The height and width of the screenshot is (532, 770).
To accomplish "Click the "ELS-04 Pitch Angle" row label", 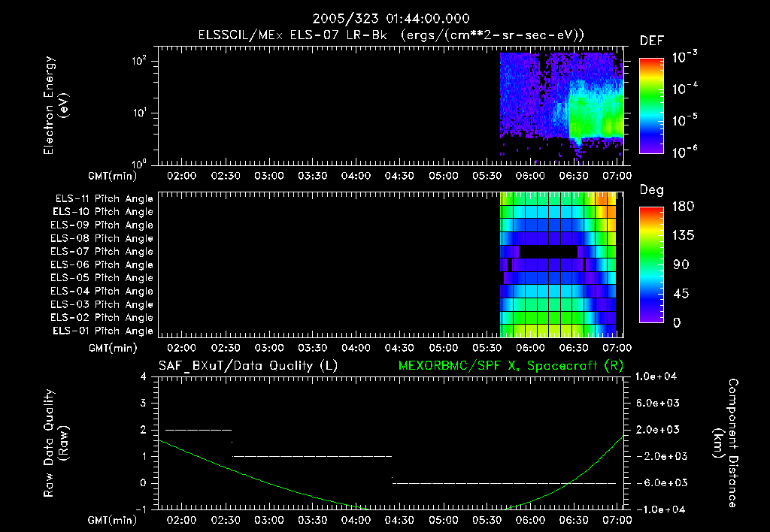I will point(102,291).
